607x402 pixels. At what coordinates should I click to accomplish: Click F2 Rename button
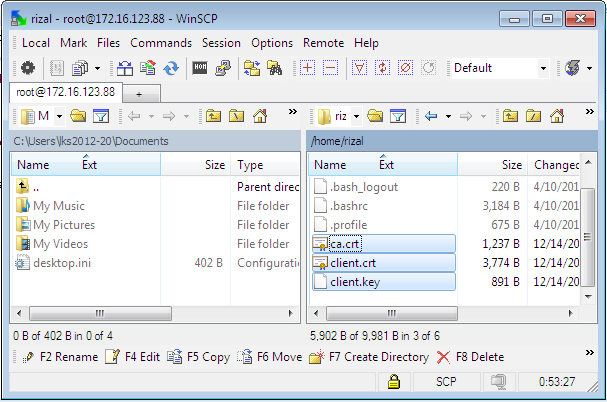[x=60, y=357]
